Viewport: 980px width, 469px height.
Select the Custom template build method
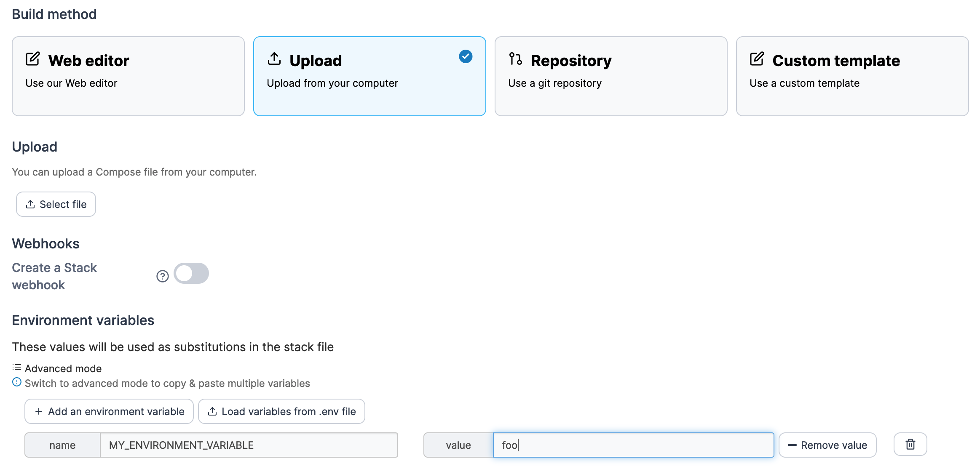(x=852, y=76)
